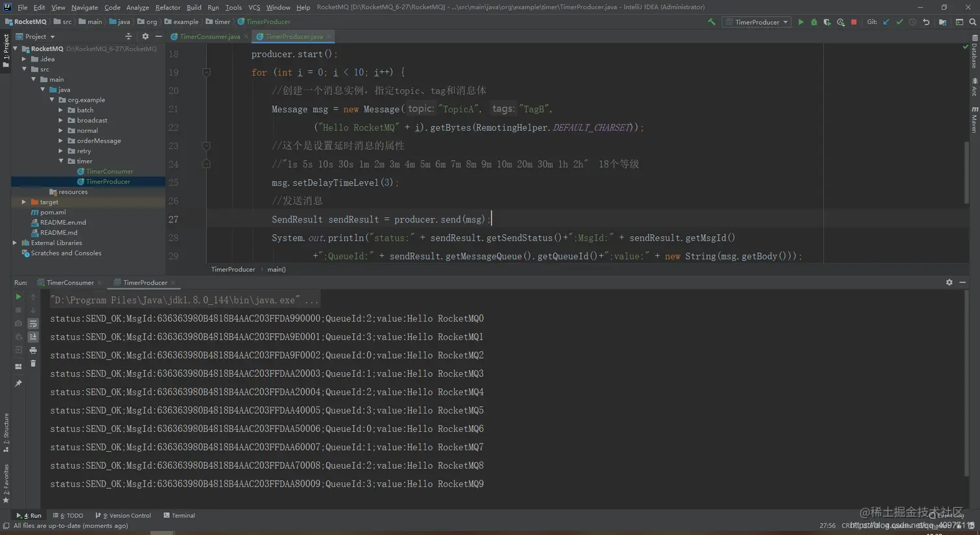Open the VCS menu

point(254,7)
